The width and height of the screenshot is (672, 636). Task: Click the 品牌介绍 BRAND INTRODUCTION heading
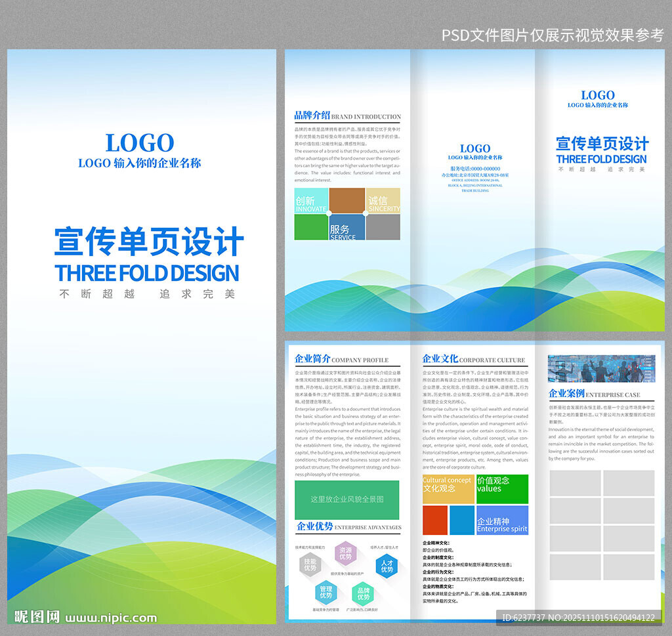coord(348,116)
